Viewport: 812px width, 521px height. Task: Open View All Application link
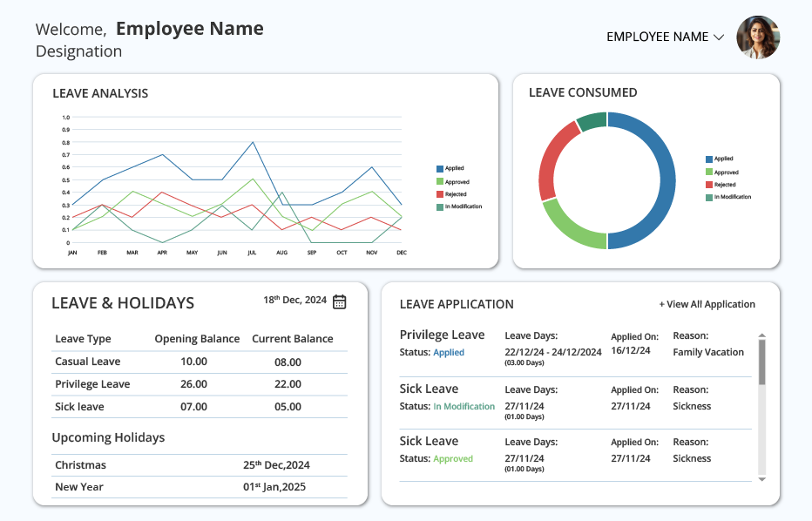(x=707, y=305)
